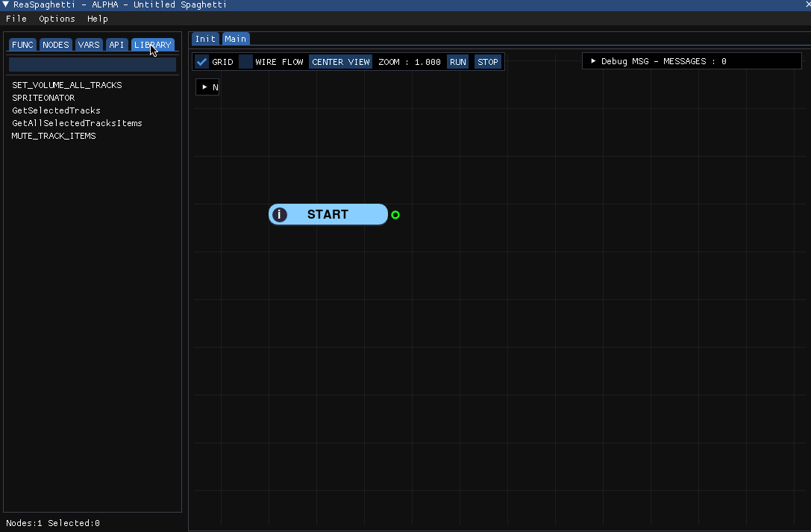Switch to the FUNC tab
Image resolution: width=811 pixels, height=532 pixels.
tap(23, 45)
